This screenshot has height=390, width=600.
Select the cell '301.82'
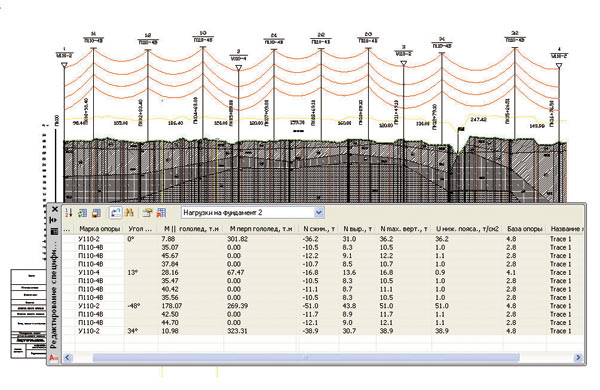point(238,239)
